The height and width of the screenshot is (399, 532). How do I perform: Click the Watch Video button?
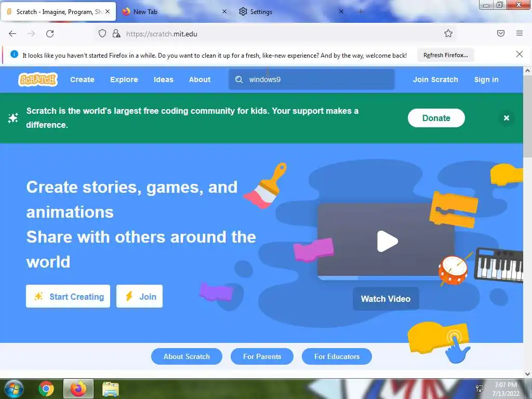tap(386, 299)
